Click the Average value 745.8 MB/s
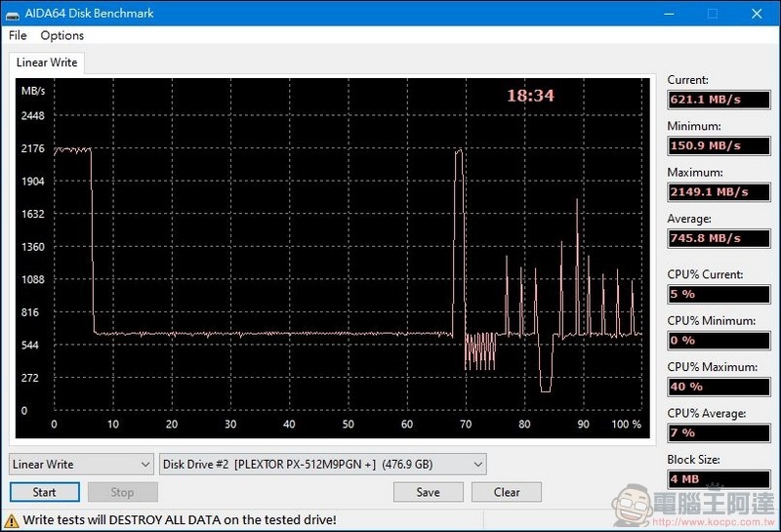Image resolution: width=781 pixels, height=532 pixels. [x=719, y=238]
